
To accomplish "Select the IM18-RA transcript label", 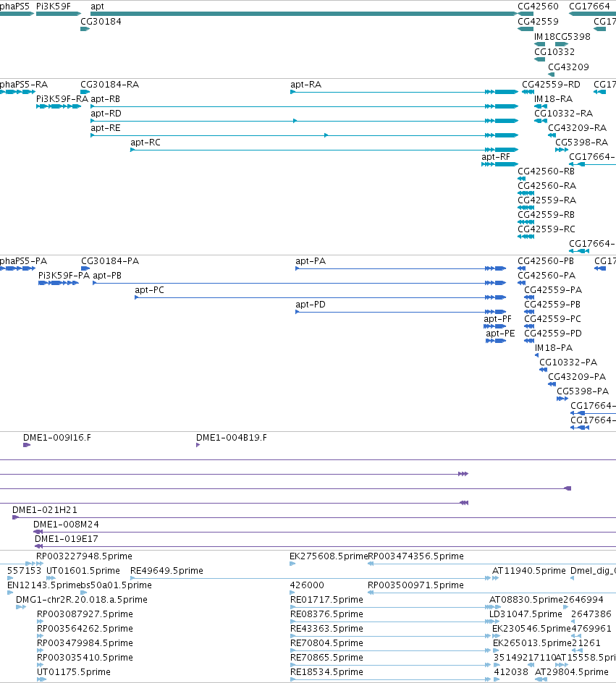I will pyautogui.click(x=553, y=99).
